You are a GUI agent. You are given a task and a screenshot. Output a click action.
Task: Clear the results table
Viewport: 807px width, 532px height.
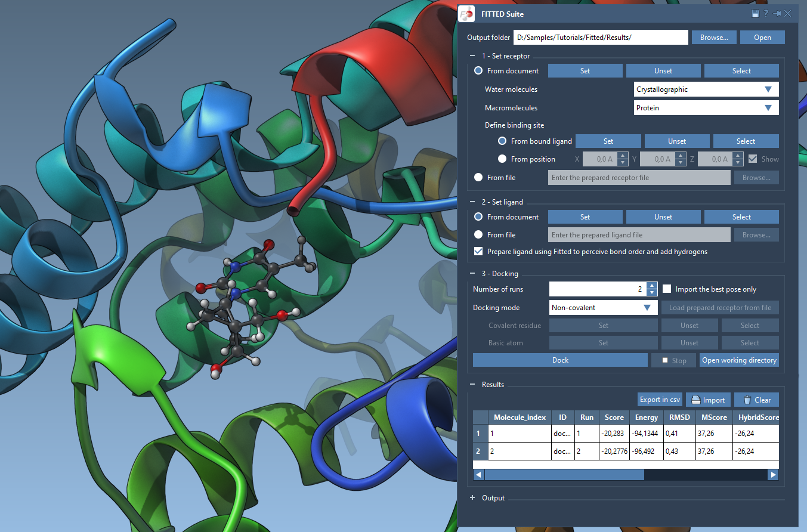click(756, 400)
